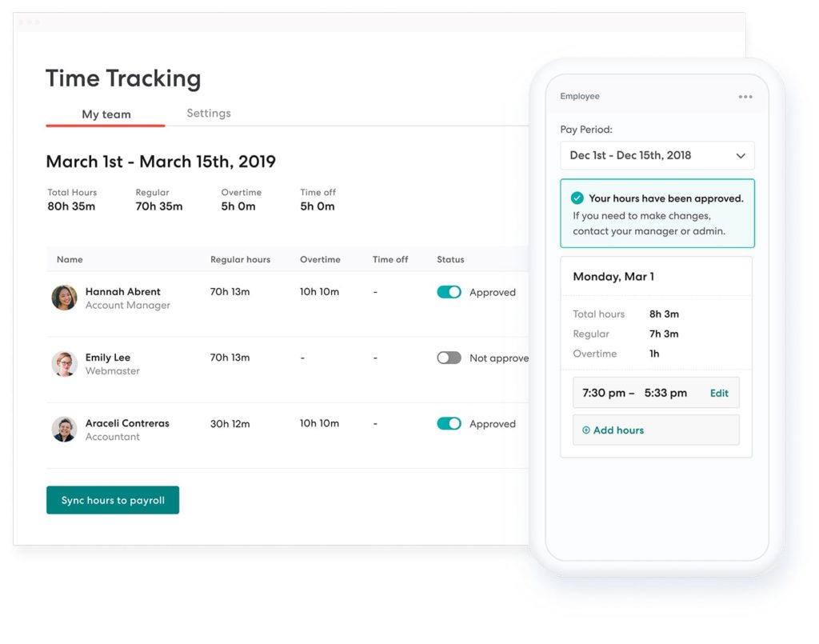Open the Pay Period dropdown

(x=656, y=155)
